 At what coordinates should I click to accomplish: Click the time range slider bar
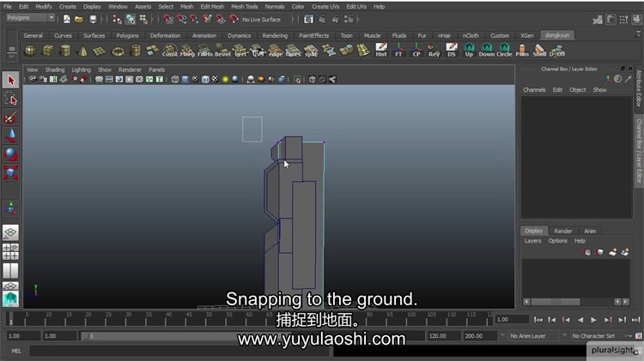click(x=258, y=336)
